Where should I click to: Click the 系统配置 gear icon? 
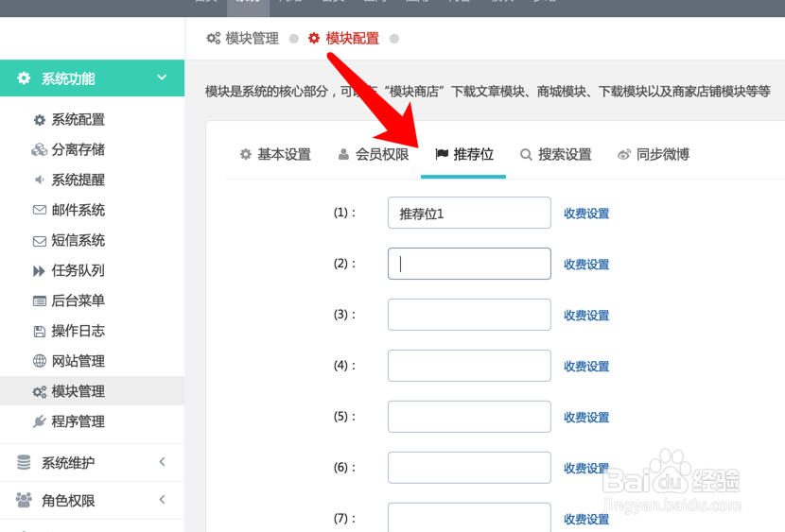[40, 120]
